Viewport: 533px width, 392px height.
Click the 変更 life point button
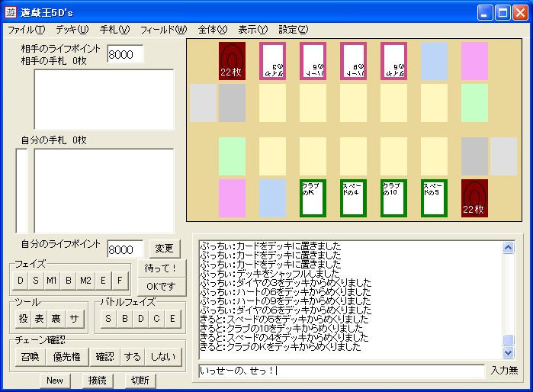click(x=164, y=249)
